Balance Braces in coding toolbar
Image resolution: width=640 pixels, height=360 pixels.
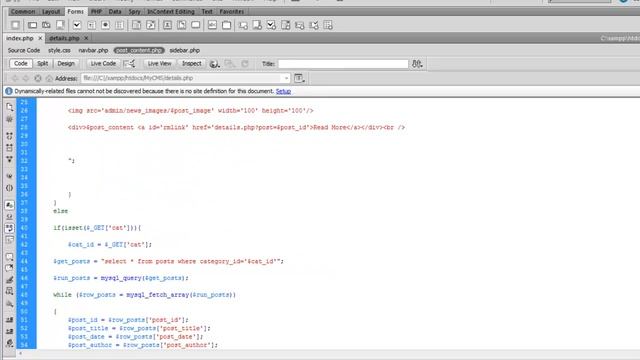9,188
